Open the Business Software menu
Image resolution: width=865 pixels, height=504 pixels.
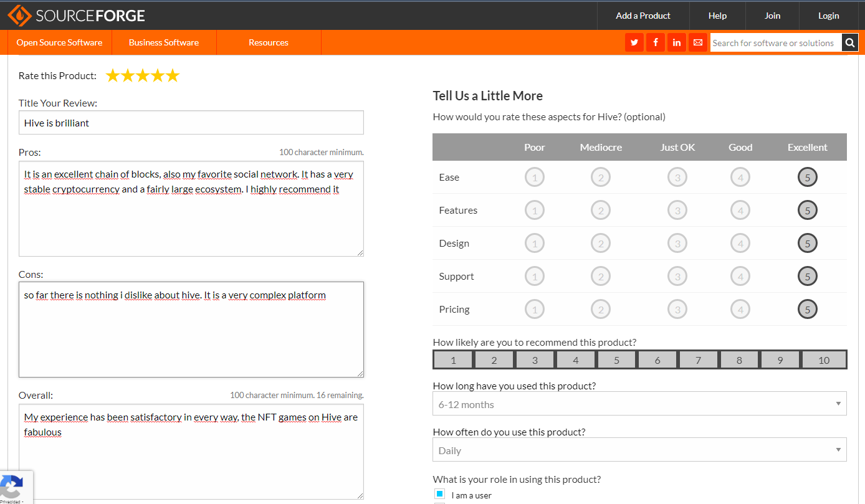click(164, 42)
